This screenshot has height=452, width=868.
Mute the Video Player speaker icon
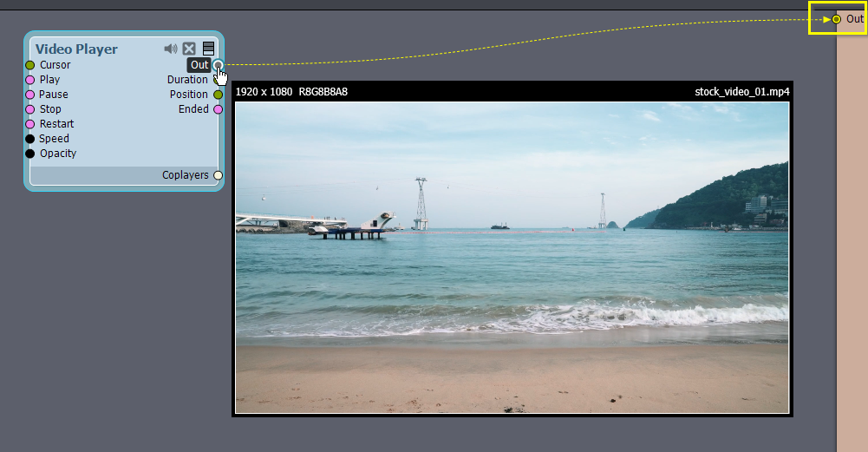[x=171, y=49]
